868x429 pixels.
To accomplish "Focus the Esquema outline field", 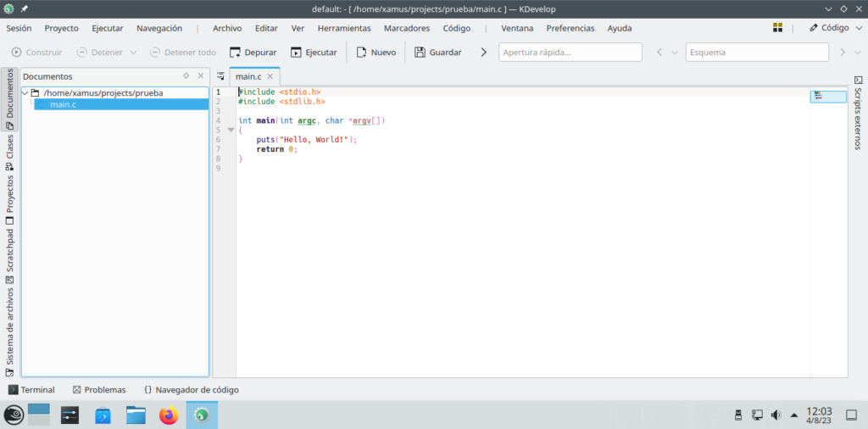I will point(757,52).
